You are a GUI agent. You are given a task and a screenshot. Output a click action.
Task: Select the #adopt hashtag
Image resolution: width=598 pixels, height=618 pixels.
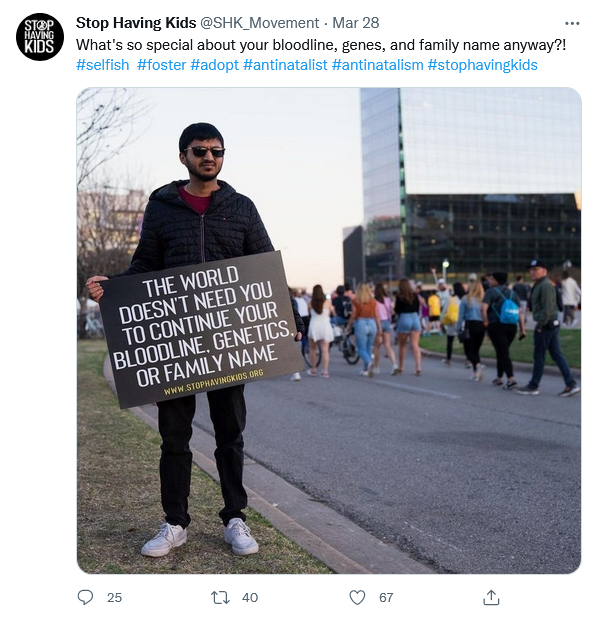tap(214, 65)
